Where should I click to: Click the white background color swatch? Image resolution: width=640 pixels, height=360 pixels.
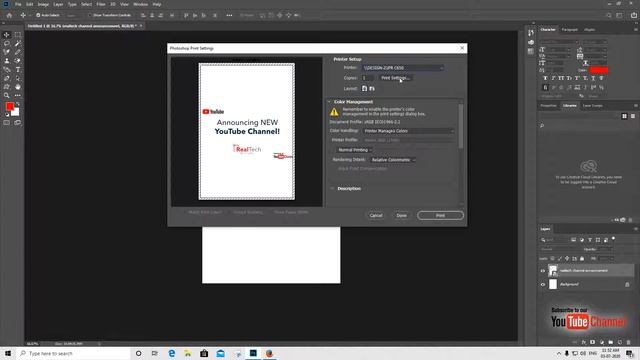click(x=16, y=113)
